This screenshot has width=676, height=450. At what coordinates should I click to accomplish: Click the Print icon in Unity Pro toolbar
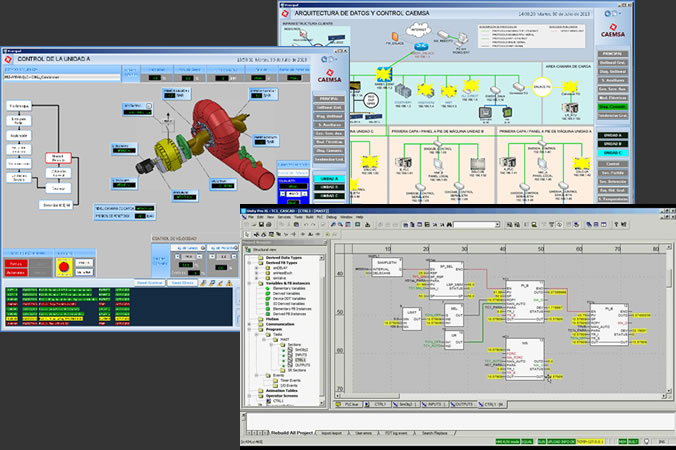pos(269,225)
